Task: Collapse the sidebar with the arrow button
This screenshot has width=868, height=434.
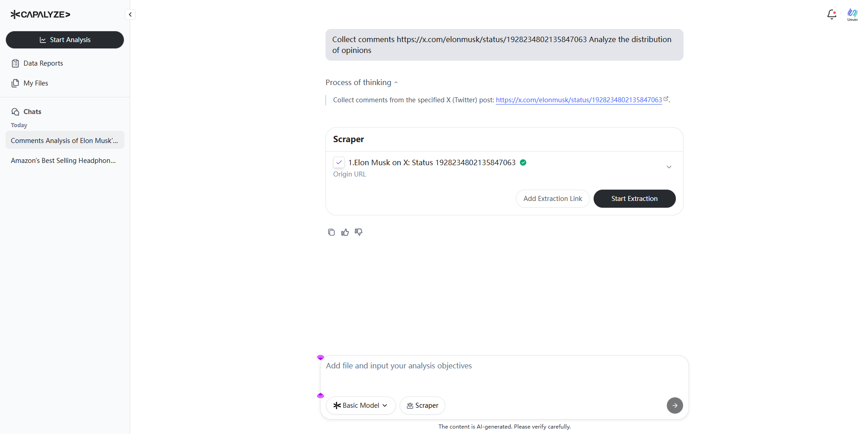Action: (130, 14)
